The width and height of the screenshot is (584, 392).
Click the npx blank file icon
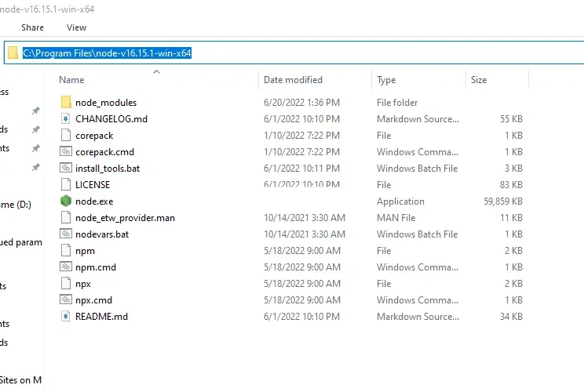66,283
